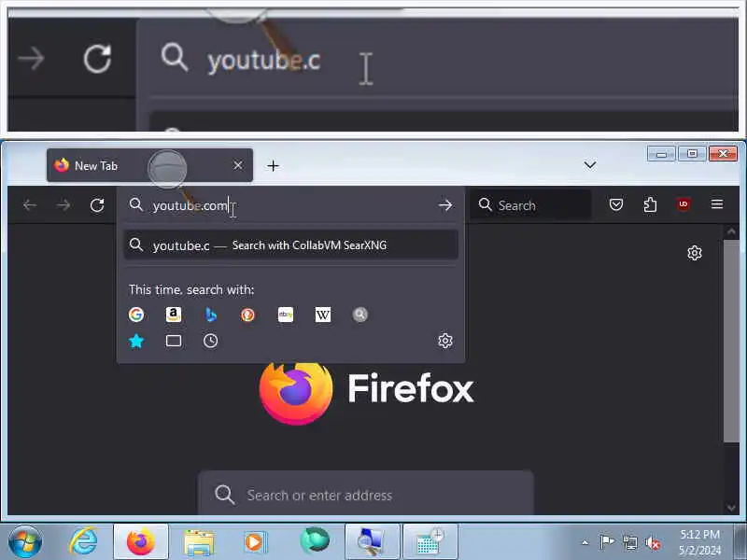Open the network tray icon
This screenshot has width=747, height=560.
coord(630,542)
